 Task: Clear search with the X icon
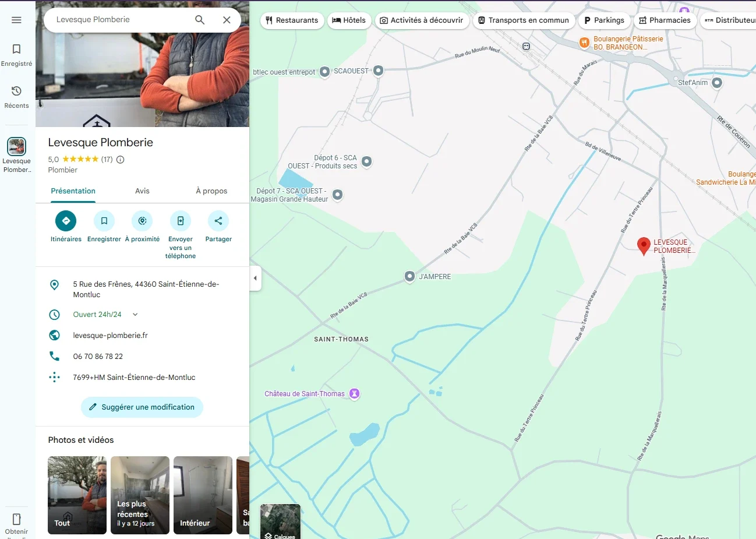tap(227, 20)
